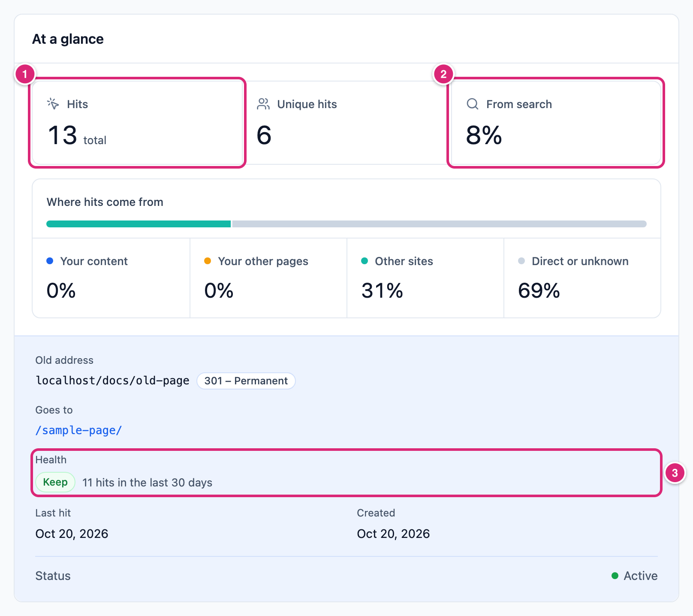Click the Direct or unknown 69% value
The height and width of the screenshot is (616, 693).
click(539, 291)
